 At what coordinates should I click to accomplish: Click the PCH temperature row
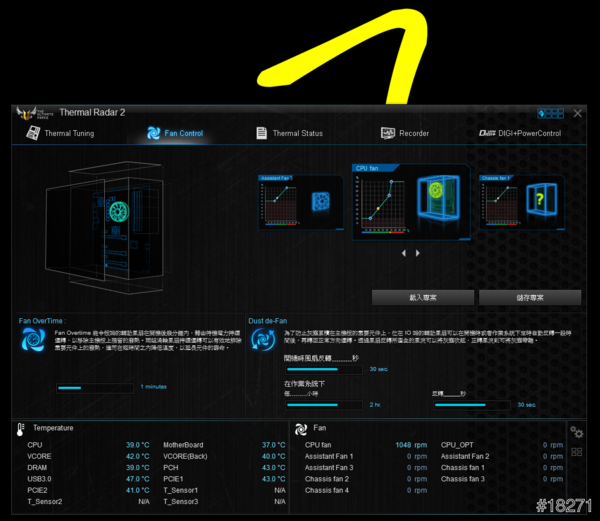click(224, 467)
